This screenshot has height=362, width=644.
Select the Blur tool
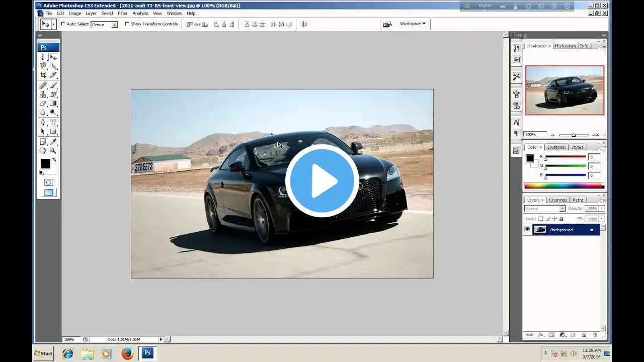43,112
